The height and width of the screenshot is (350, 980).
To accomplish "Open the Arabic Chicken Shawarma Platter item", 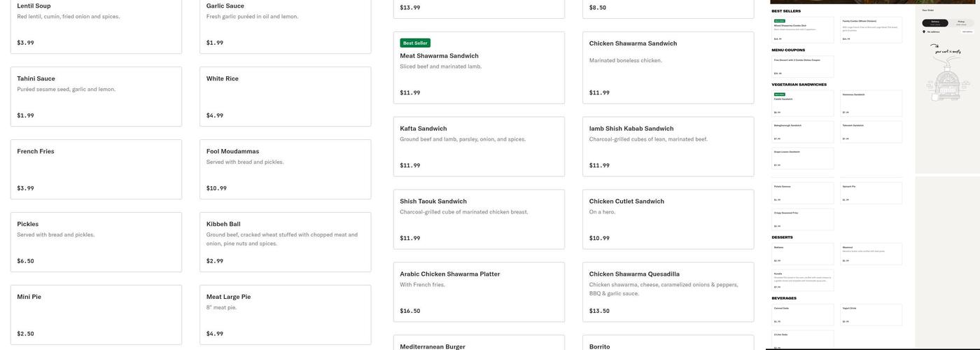I will click(x=479, y=292).
